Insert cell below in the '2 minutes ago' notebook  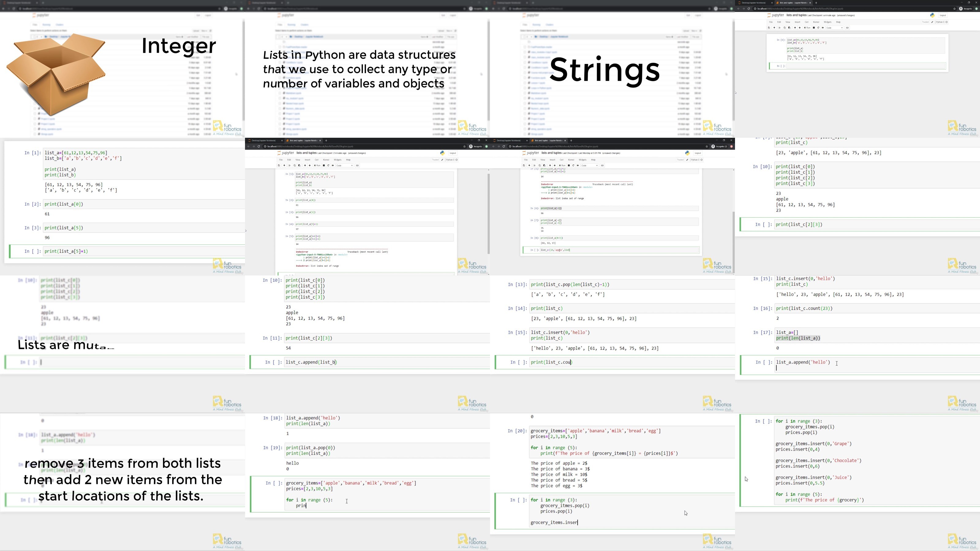(x=285, y=165)
